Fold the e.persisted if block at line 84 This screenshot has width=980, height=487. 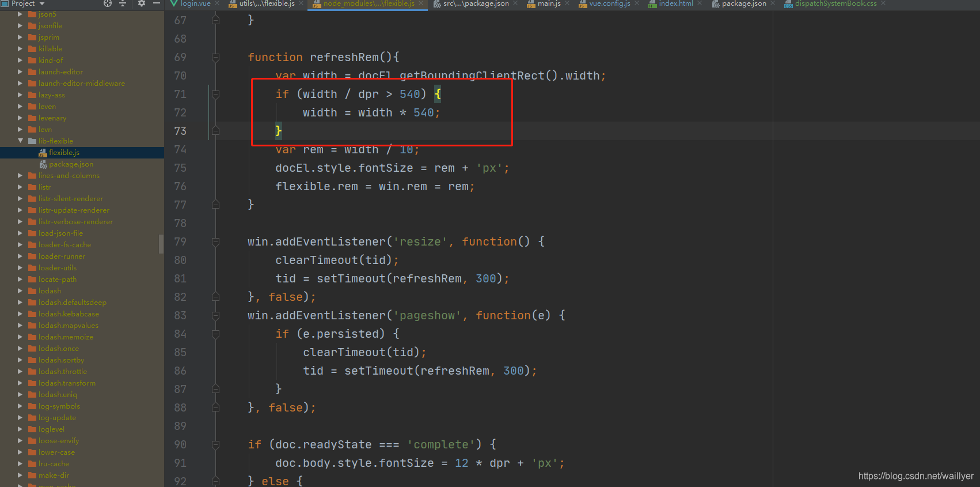pyautogui.click(x=215, y=334)
